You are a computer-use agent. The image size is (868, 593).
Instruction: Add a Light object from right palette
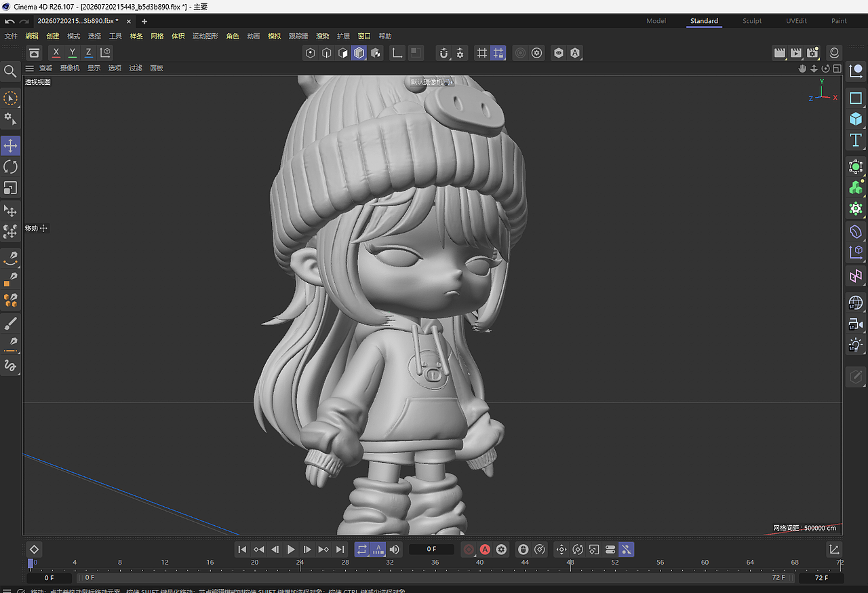856,345
